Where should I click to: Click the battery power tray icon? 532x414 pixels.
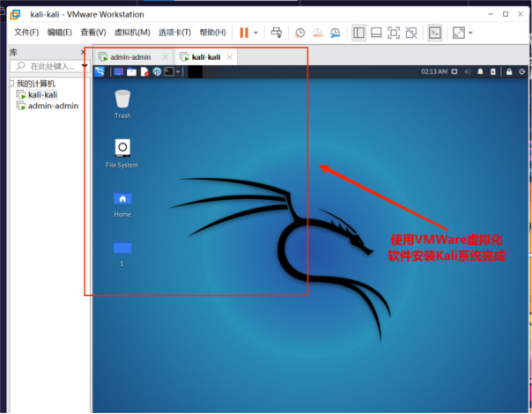[x=493, y=71]
